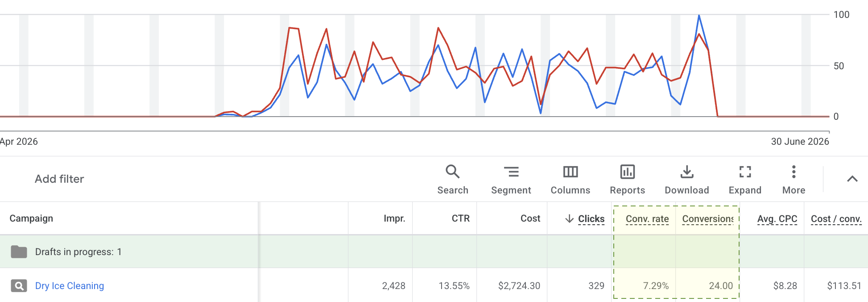Open the Search tool magnifier icon
This screenshot has height=302, width=868.
452,172
